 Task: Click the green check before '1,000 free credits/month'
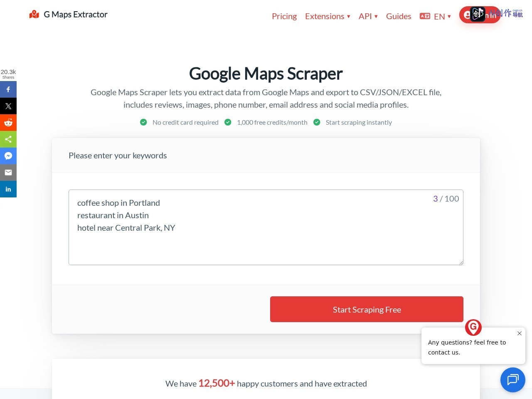[x=228, y=122]
